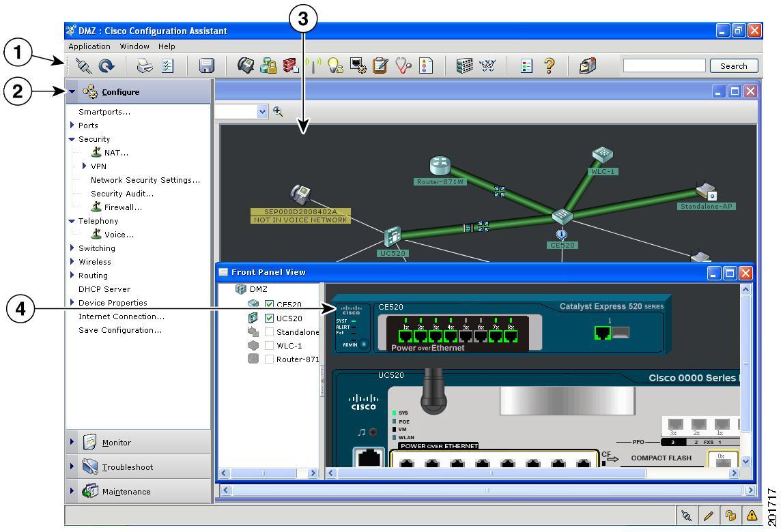
Task: Click the red brick firewall toolbar icon
Action: coord(291,65)
